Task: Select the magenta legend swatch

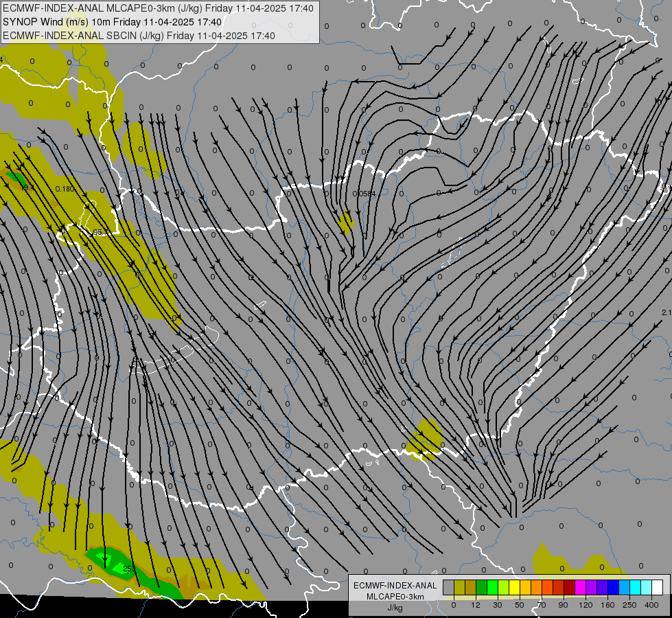Action: (581, 587)
